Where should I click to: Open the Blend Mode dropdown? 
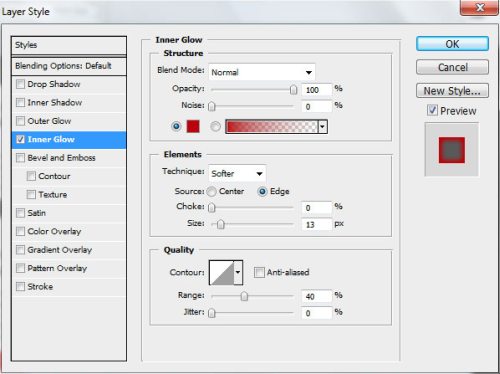click(262, 72)
